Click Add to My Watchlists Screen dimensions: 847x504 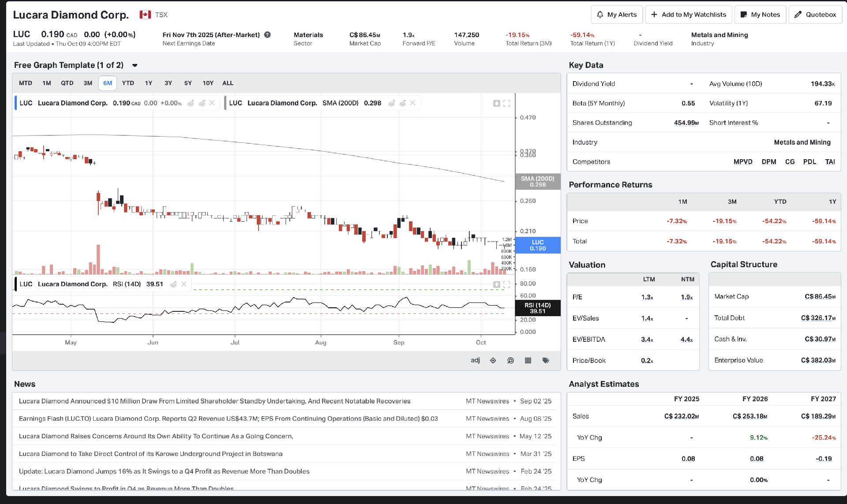coord(689,15)
